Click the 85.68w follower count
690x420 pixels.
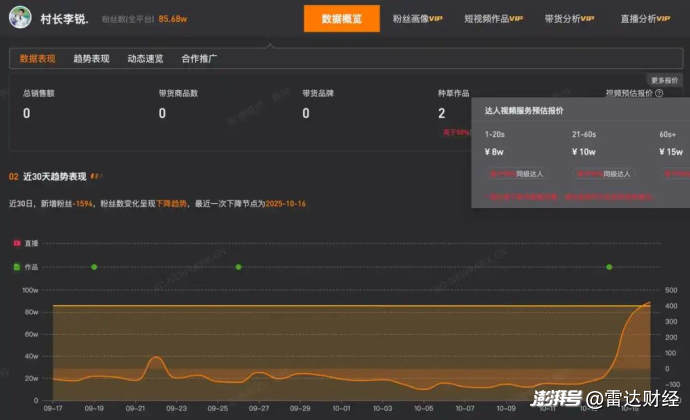point(172,19)
